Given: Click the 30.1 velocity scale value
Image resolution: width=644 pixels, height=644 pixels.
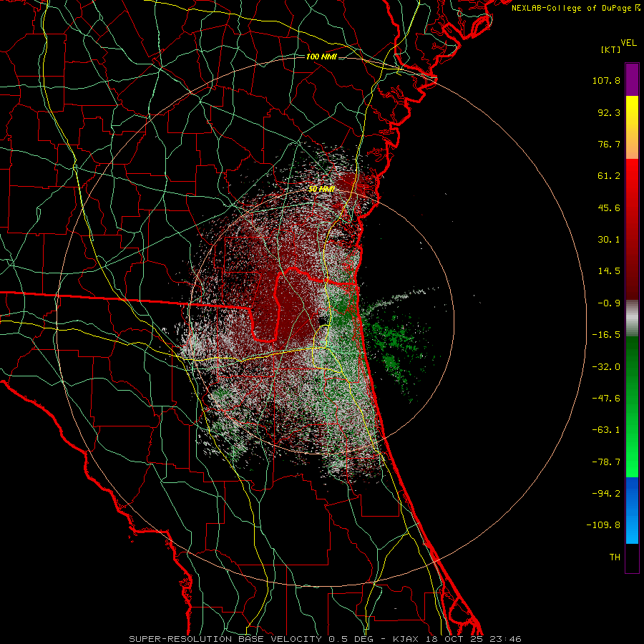Looking at the screenshot, I should [x=609, y=240].
